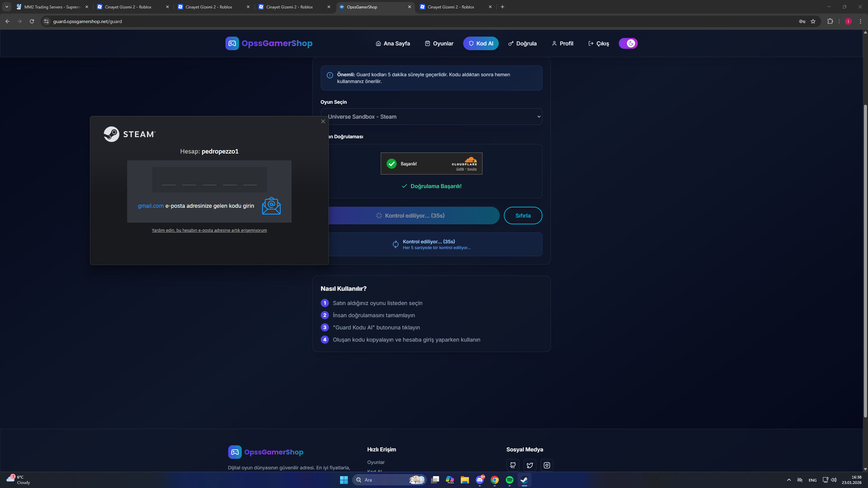Open the Chrome profile avatar

coord(848,21)
